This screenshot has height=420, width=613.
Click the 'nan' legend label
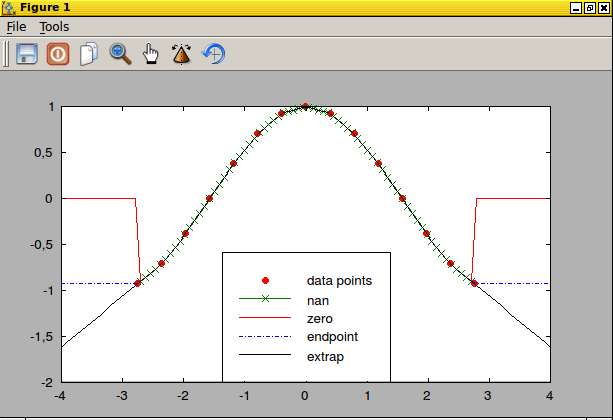click(318, 301)
